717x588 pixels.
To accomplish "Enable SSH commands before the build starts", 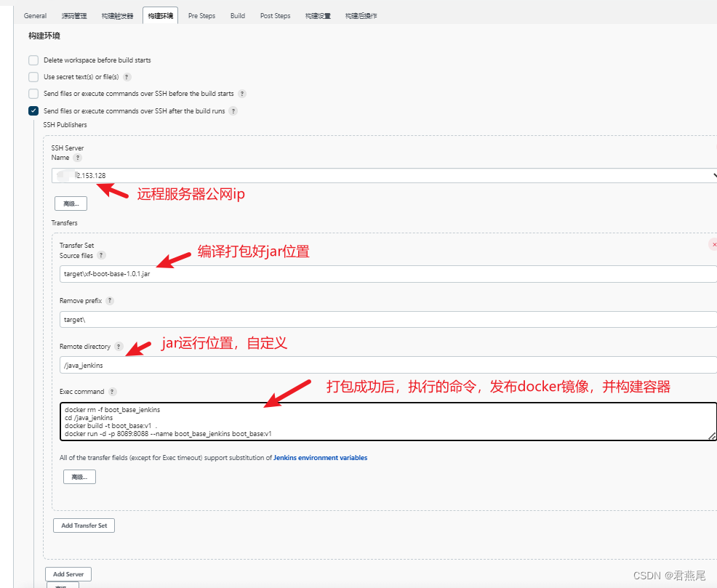I will [33, 94].
